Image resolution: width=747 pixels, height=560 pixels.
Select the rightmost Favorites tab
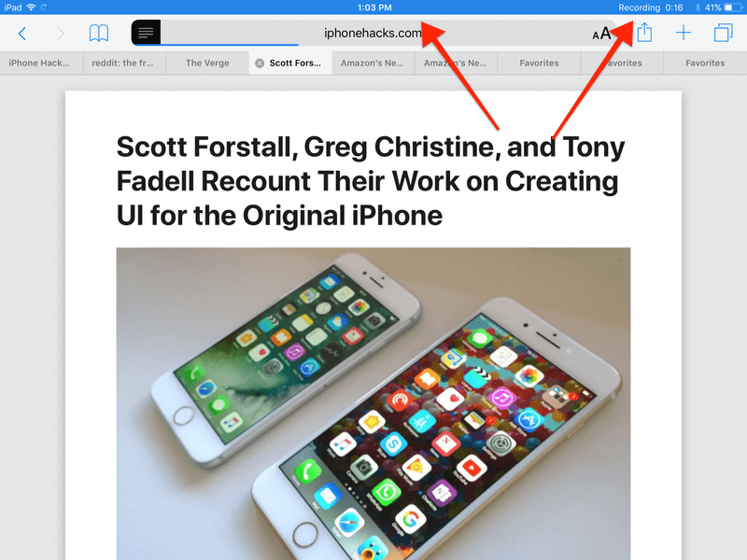(x=705, y=63)
